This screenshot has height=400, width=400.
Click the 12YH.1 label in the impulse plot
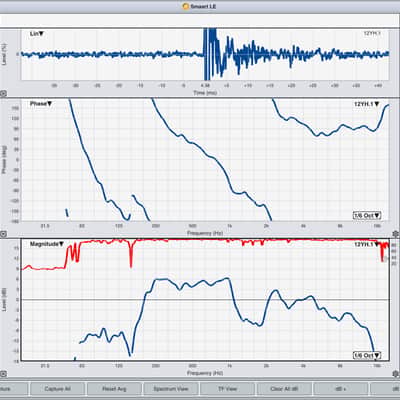coord(372,33)
